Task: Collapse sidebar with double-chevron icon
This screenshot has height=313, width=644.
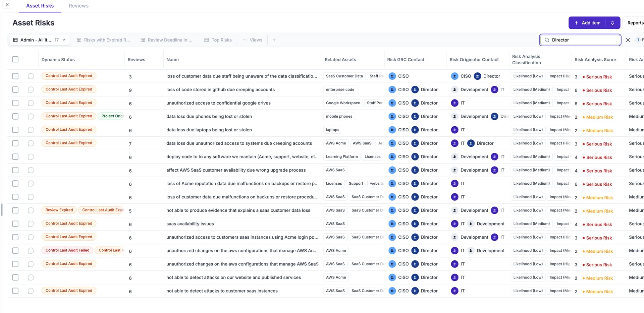Action: pyautogui.click(x=7, y=5)
